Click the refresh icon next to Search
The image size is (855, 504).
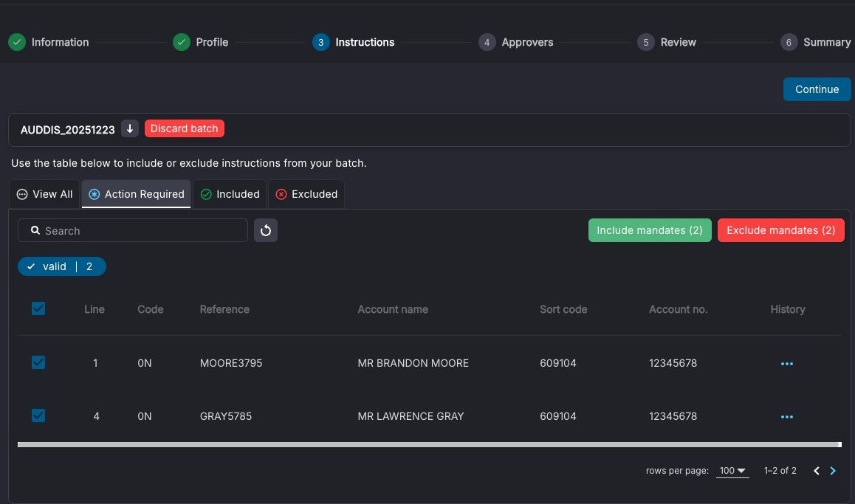(x=266, y=230)
